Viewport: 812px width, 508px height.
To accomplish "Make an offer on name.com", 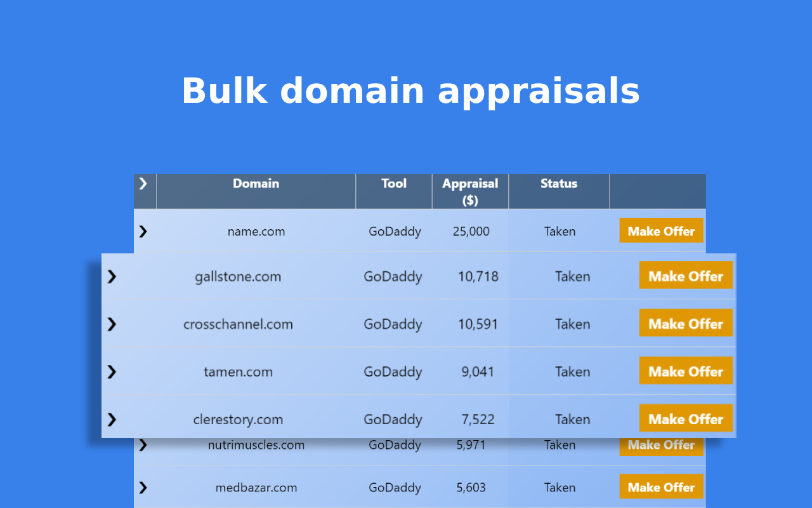I will [x=661, y=231].
